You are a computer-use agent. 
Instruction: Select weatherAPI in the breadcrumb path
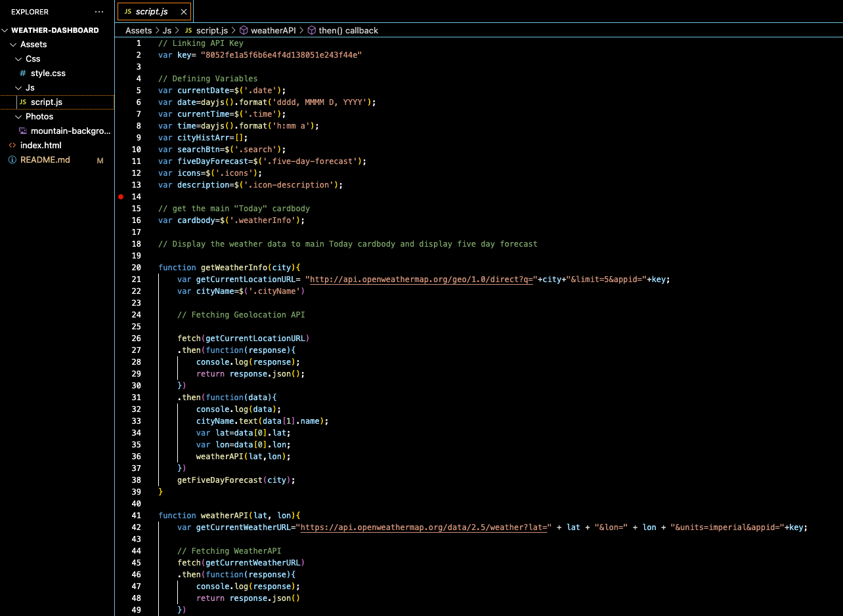tap(273, 31)
